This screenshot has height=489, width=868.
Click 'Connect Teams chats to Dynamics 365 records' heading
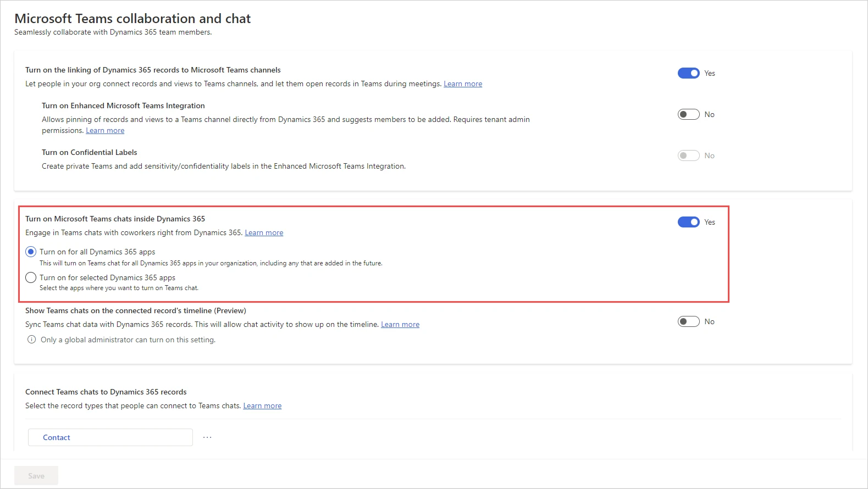tap(106, 392)
